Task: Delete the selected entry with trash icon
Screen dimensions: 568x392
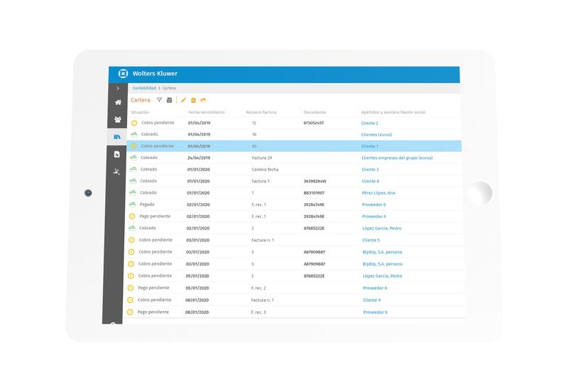Action: coord(193,100)
